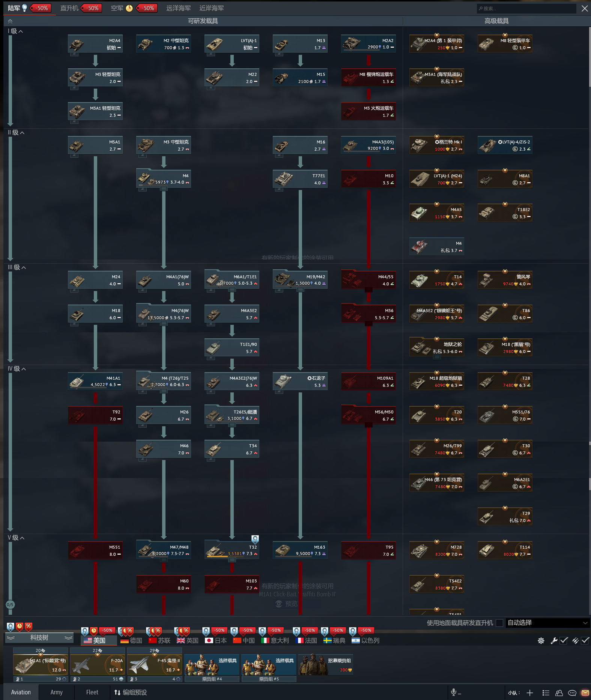Open the chat bubble icon
The height and width of the screenshot is (700, 591).
point(572,693)
